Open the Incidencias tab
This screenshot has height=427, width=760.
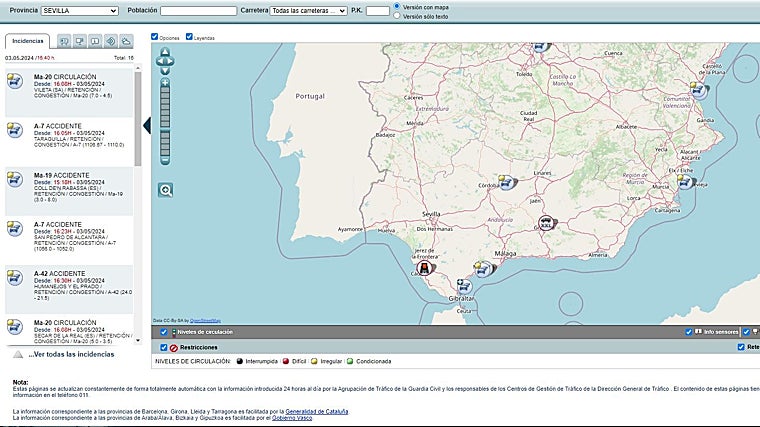(x=28, y=41)
